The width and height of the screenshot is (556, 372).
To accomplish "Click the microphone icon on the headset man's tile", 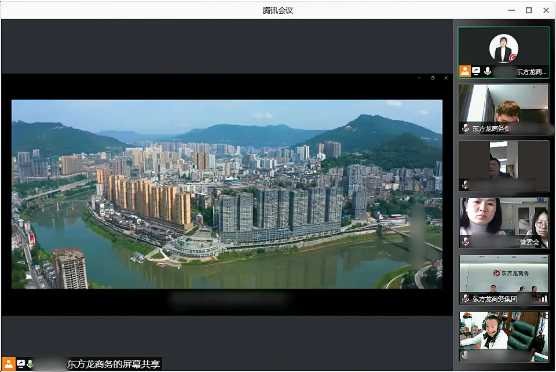I will click(465, 355).
